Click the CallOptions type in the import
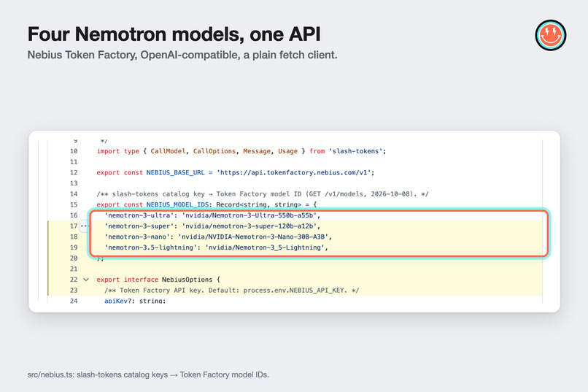The width and height of the screenshot is (588, 392). pos(214,151)
